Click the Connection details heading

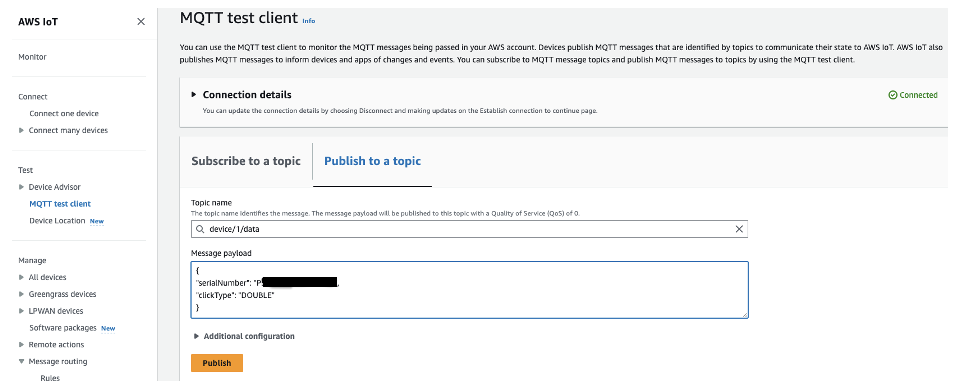pyautogui.click(x=247, y=94)
